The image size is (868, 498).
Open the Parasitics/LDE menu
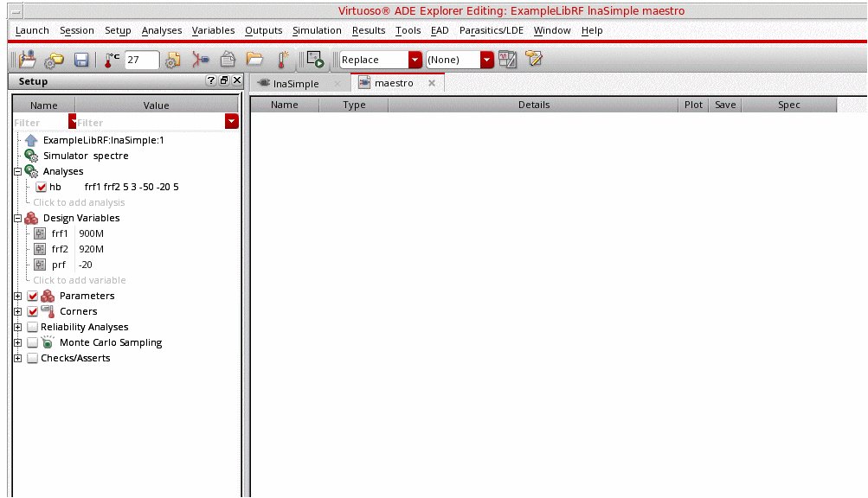tap(491, 30)
